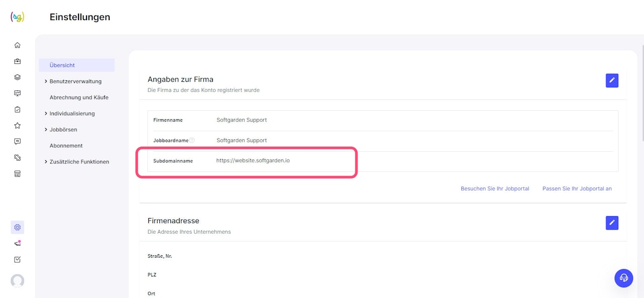Click Passen Sie Ihr Jobportal an link
644x298 pixels.
point(577,189)
